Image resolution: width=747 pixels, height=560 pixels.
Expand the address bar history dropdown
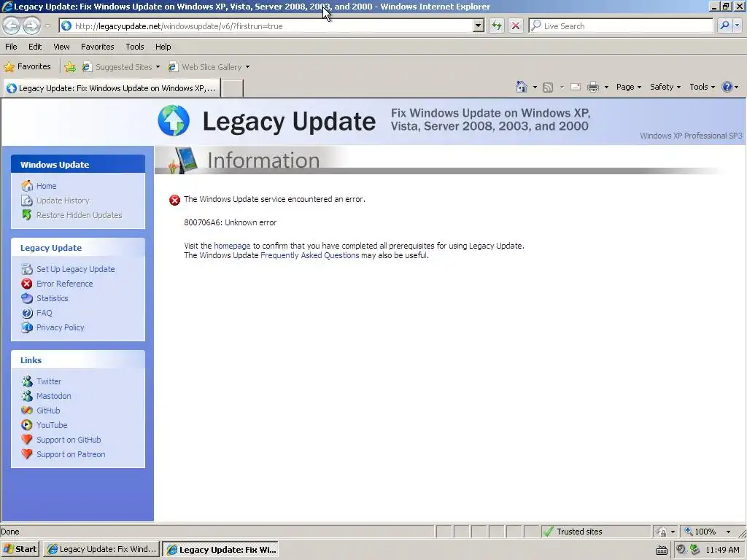click(479, 26)
